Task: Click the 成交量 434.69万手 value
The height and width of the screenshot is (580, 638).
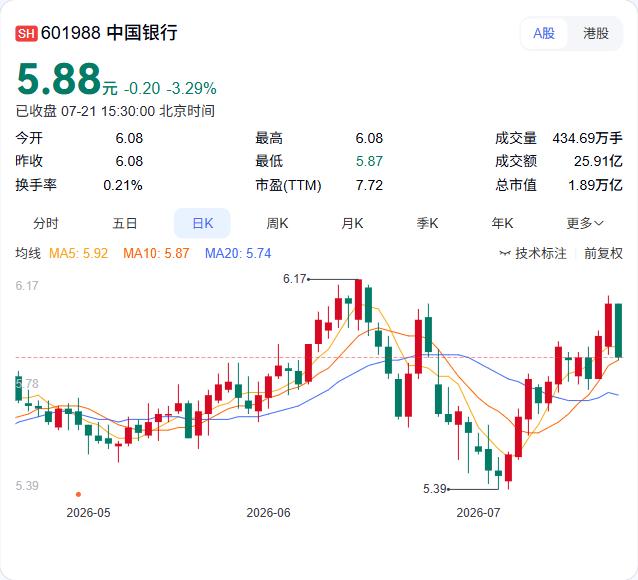Action: (x=587, y=138)
